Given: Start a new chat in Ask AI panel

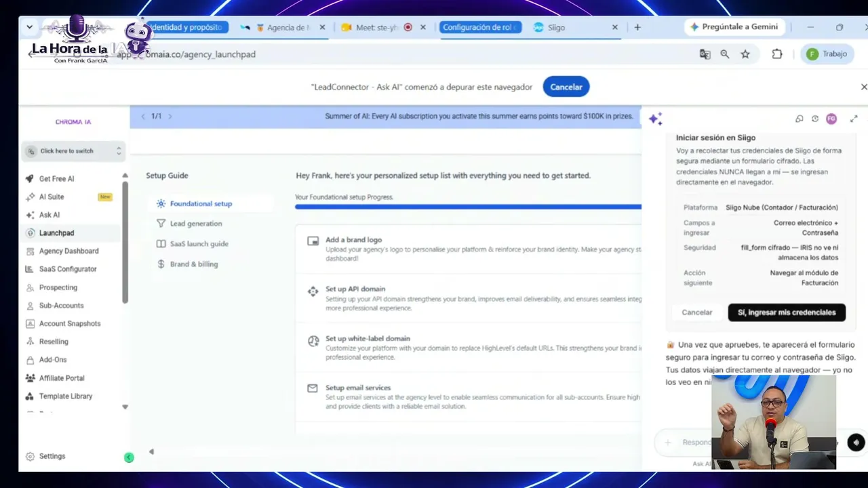Looking at the screenshot, I should (x=799, y=119).
